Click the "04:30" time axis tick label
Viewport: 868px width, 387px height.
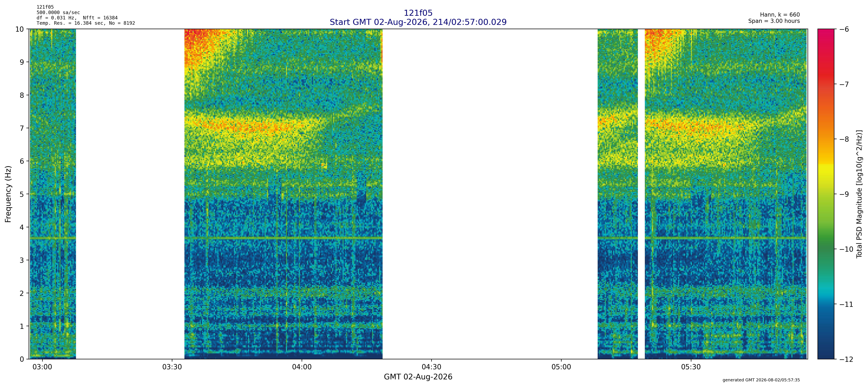point(431,367)
